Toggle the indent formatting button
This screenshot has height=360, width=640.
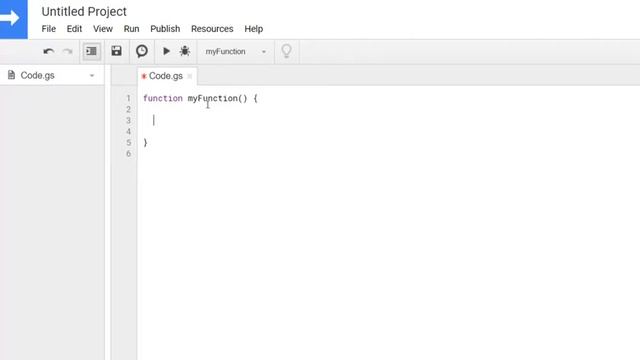[x=91, y=51]
